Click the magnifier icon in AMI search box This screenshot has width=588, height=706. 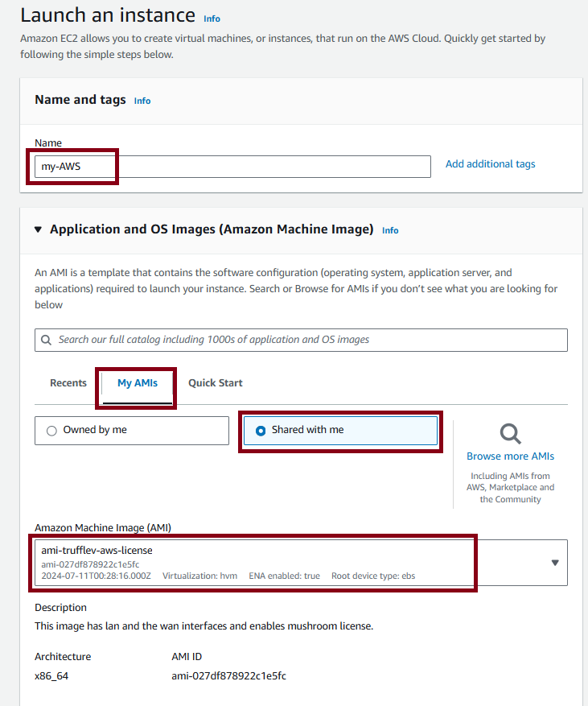[46, 340]
